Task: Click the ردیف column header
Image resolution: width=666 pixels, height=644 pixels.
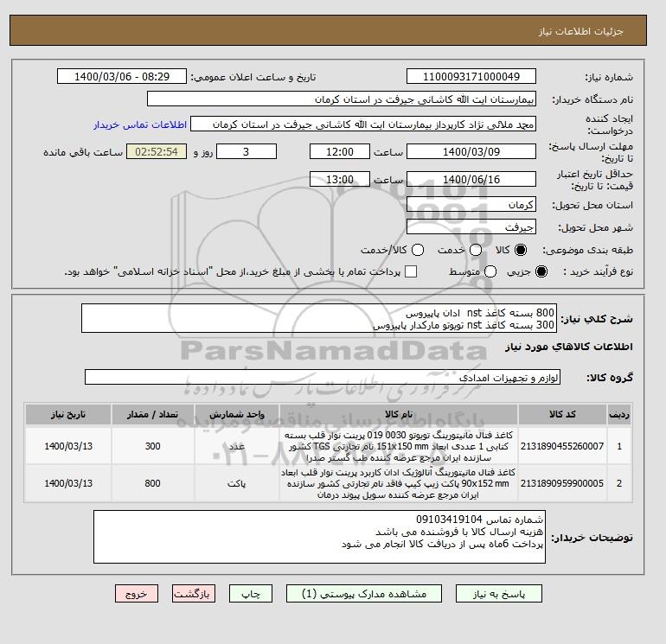Action: click(x=619, y=414)
